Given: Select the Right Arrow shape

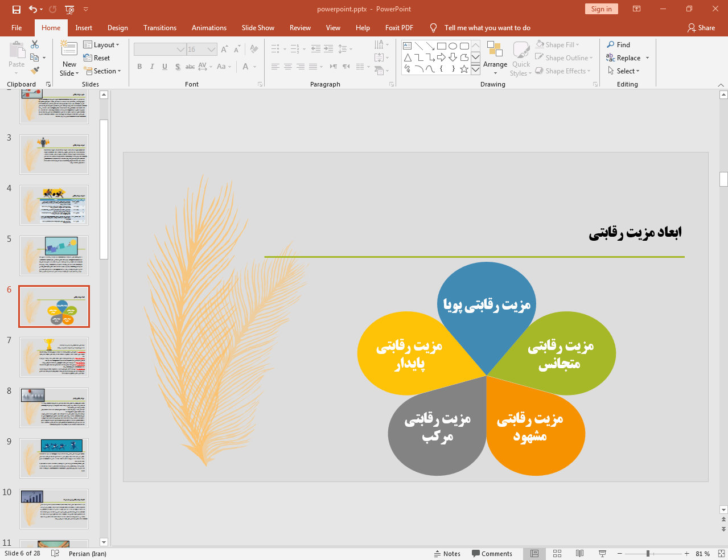Looking at the screenshot, I should click(x=441, y=57).
